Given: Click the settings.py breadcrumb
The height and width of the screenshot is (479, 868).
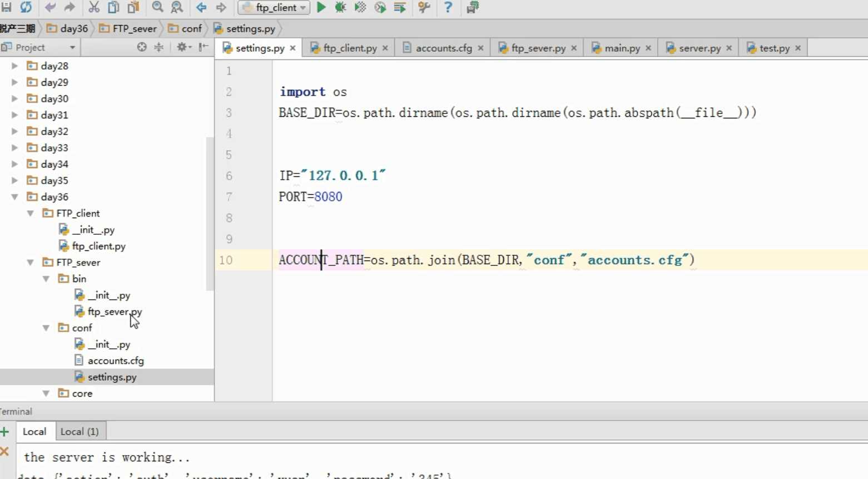Looking at the screenshot, I should pyautogui.click(x=244, y=28).
